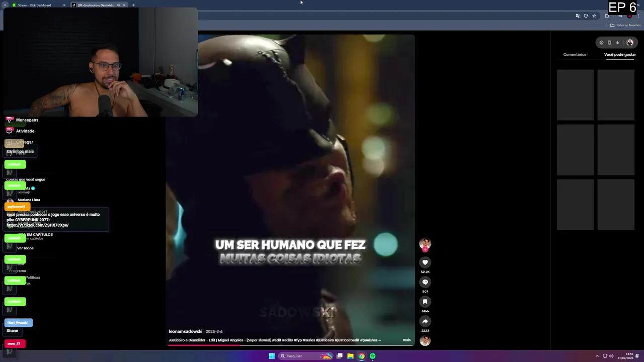The image size is (644, 362).
Task: Open the Windows Start menu
Action: pos(272,356)
